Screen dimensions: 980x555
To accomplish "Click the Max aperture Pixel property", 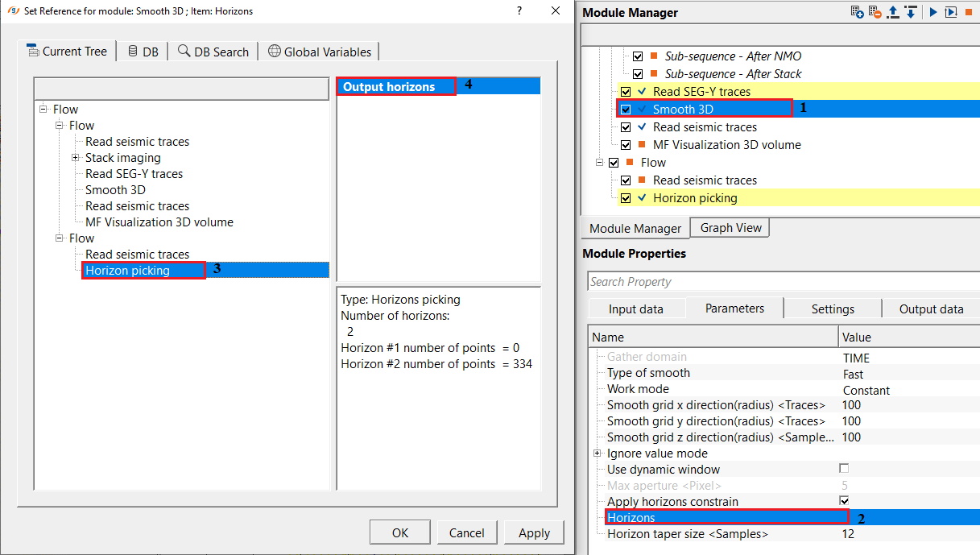I will coord(664,486).
